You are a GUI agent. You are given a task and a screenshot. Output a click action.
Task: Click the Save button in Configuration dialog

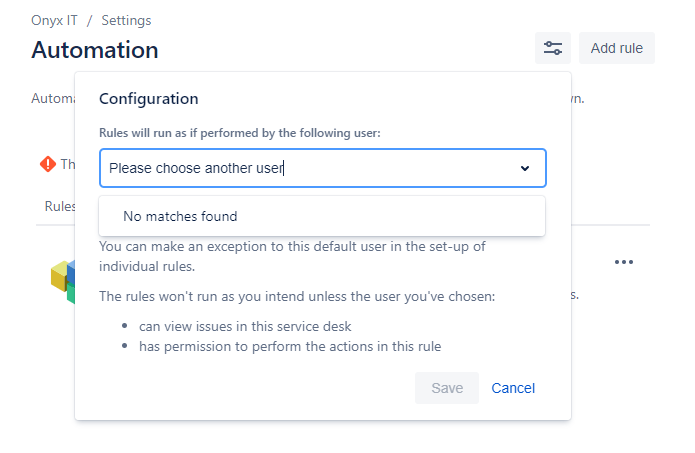tap(447, 388)
